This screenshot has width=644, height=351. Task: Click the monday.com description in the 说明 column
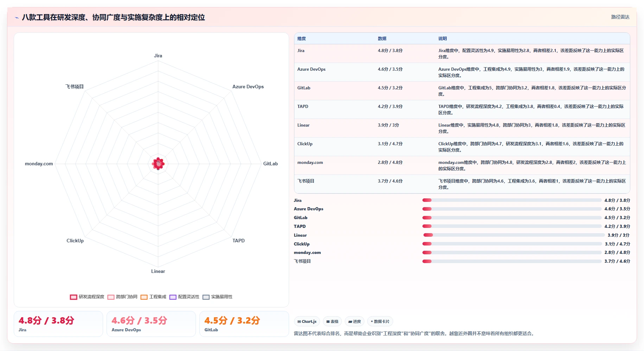coord(532,166)
